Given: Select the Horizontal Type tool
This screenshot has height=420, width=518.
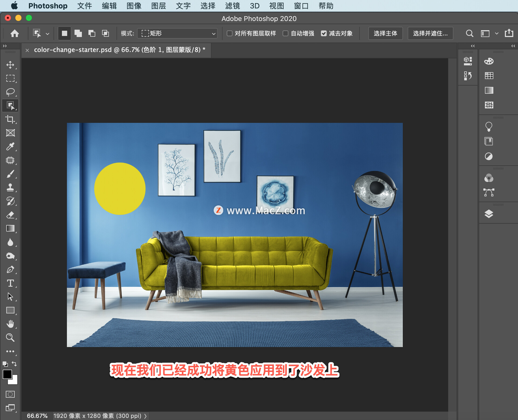Looking at the screenshot, I should click(x=10, y=283).
